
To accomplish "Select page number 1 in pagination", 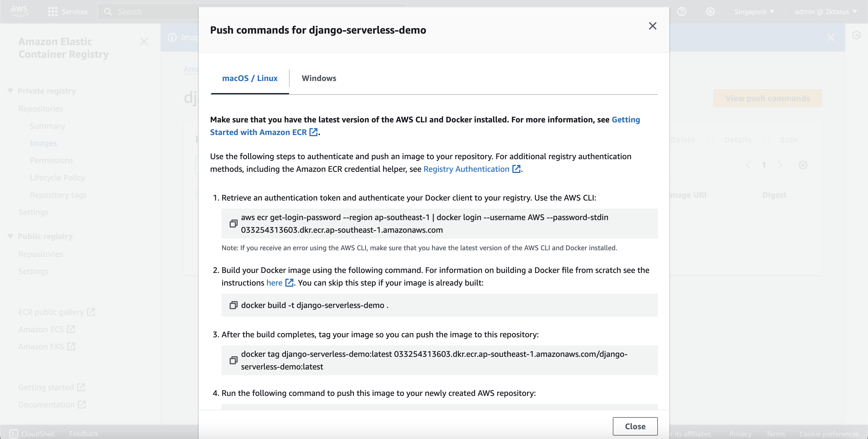I will pyautogui.click(x=764, y=165).
